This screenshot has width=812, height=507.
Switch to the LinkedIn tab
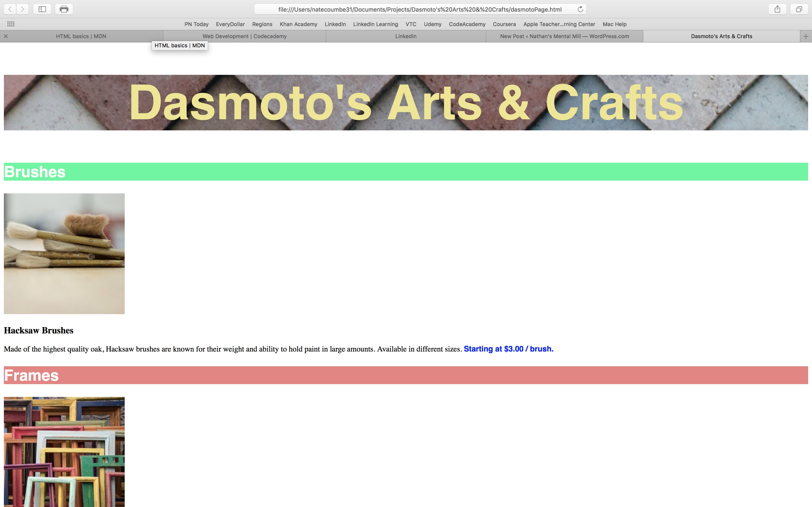406,36
